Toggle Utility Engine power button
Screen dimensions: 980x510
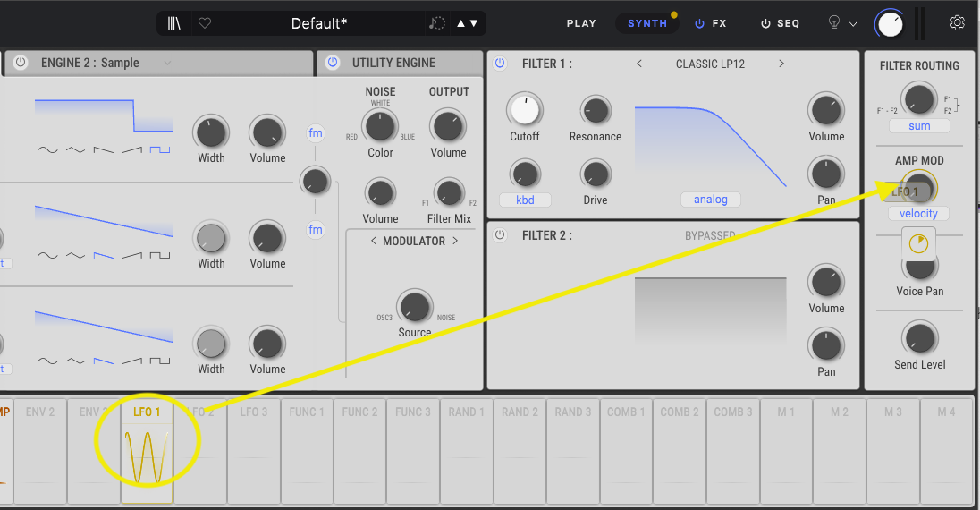pos(333,63)
